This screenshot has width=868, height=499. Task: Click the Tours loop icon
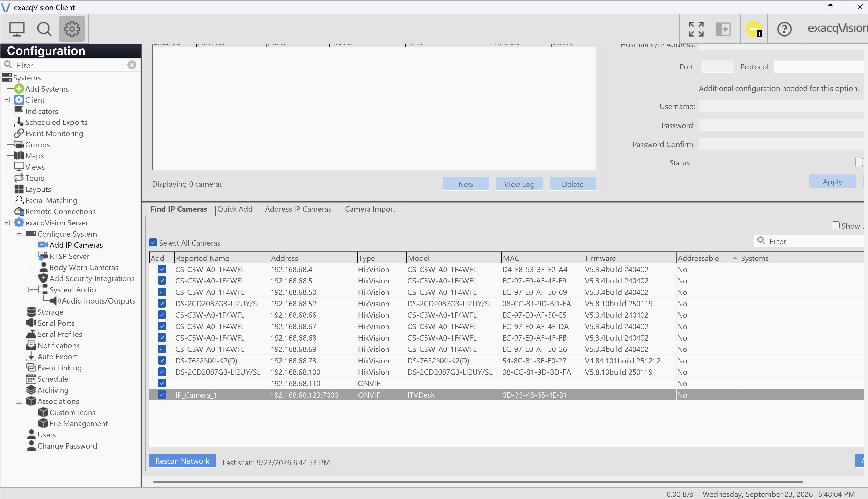pos(19,178)
